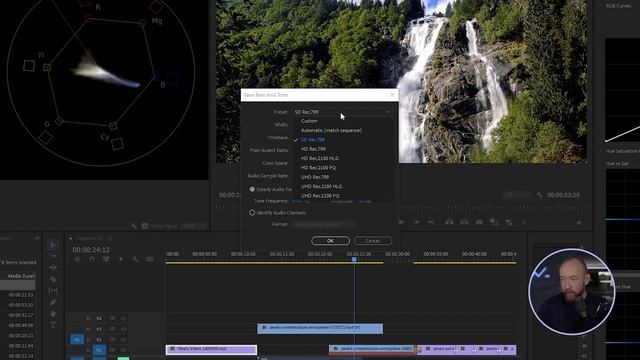Open scopes bit depth dropdown
The height and width of the screenshot is (360, 640).
[194, 226]
